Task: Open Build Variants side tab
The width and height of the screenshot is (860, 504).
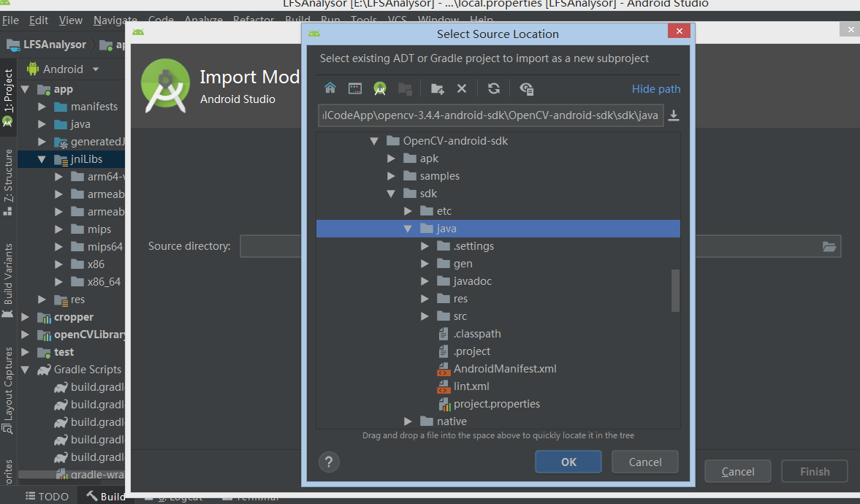Action: coord(8,280)
